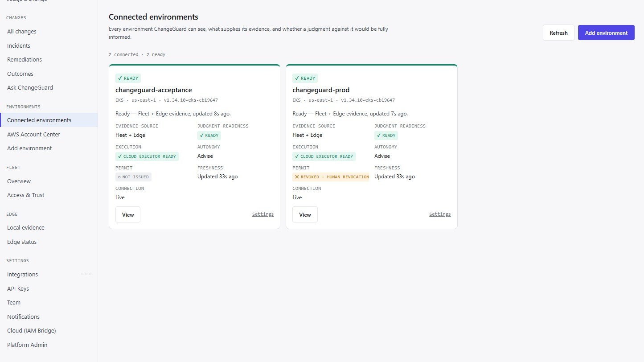Image resolution: width=644 pixels, height=362 pixels.
Task: Click '2 connected · 2 ready' summary
Action: pos(137,54)
